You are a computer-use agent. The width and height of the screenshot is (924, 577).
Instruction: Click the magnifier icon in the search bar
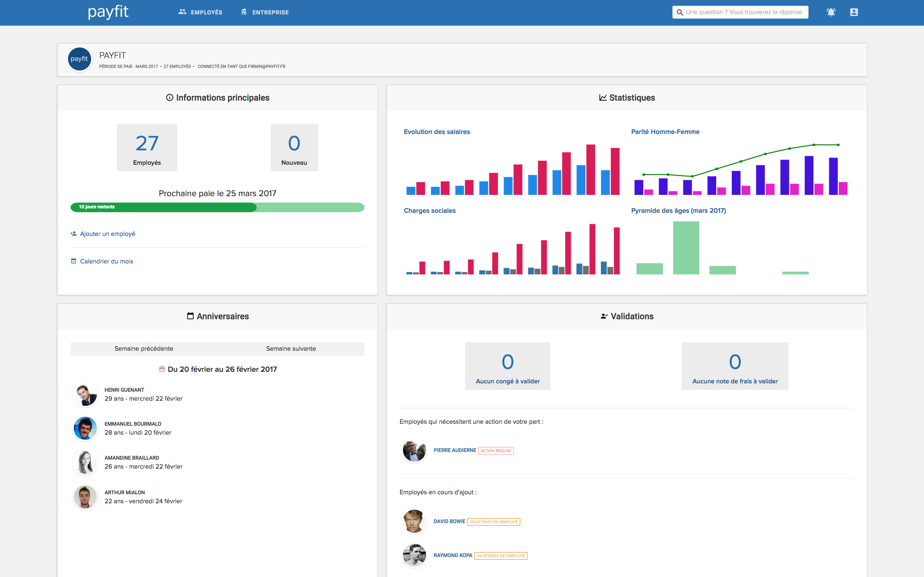680,12
